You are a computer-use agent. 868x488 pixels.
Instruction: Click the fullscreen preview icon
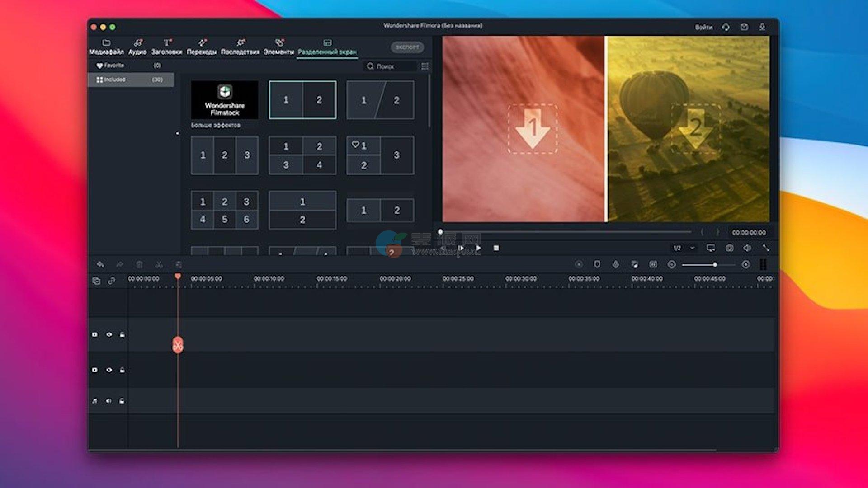[x=766, y=248]
